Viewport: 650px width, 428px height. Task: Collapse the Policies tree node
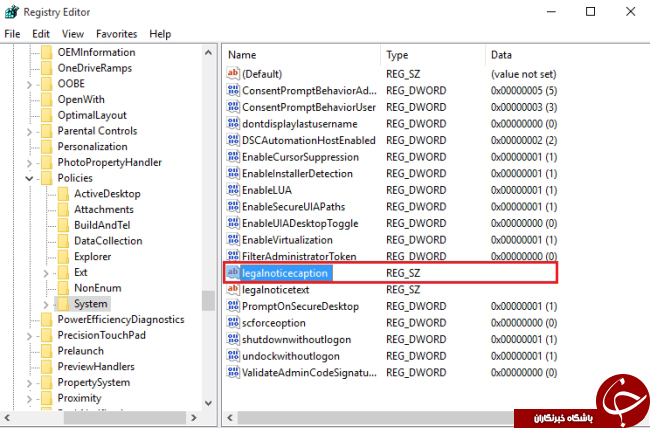(29, 178)
